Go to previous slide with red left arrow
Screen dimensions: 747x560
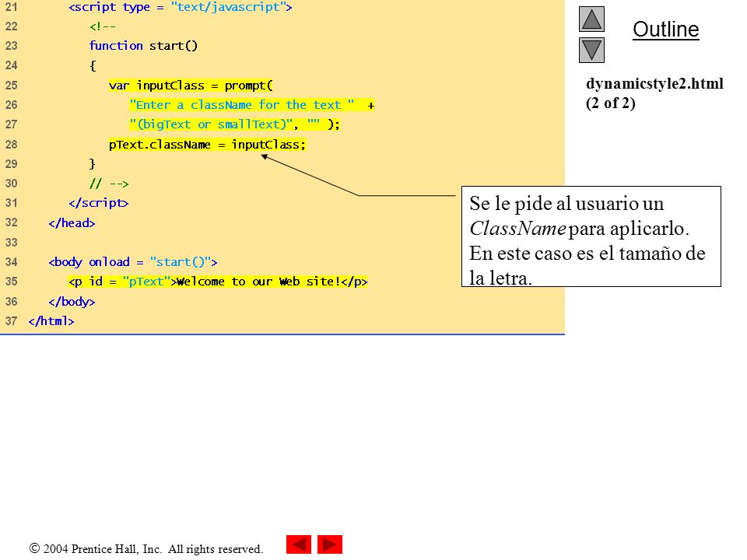click(x=299, y=544)
